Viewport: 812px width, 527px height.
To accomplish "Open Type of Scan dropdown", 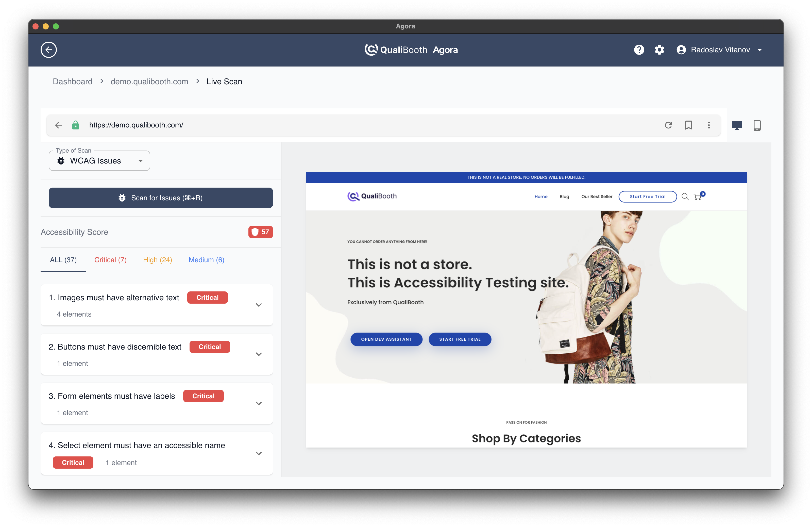I will point(99,161).
